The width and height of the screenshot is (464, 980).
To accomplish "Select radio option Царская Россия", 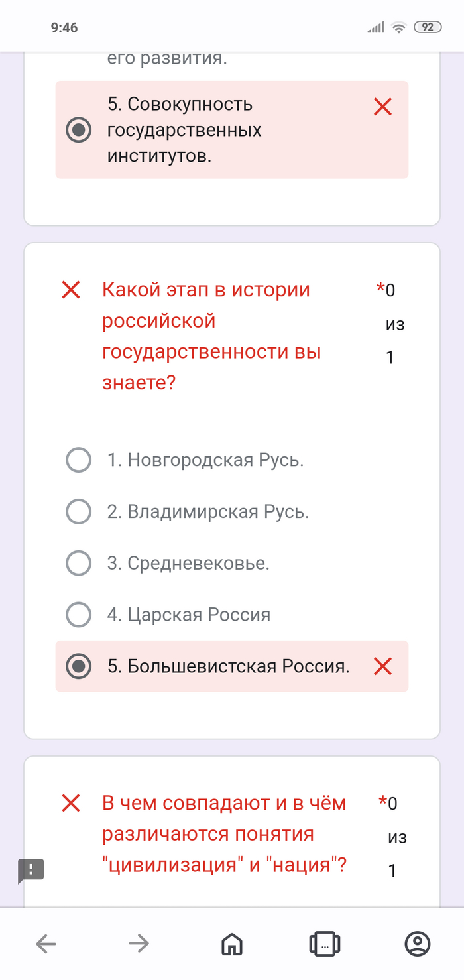I will [78, 615].
